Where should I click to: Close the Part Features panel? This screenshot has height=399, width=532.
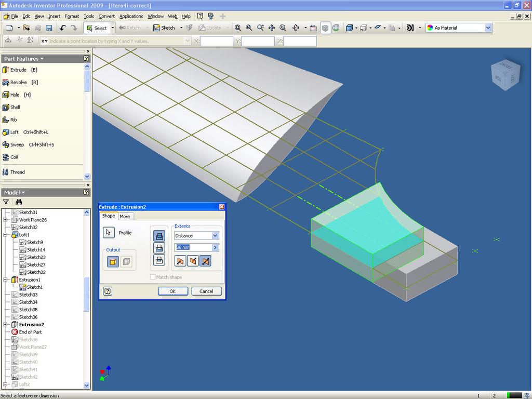point(88,51)
